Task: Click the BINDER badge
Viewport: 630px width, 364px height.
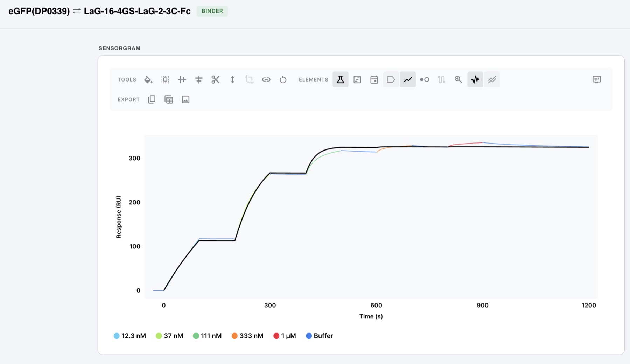Action: (x=212, y=11)
